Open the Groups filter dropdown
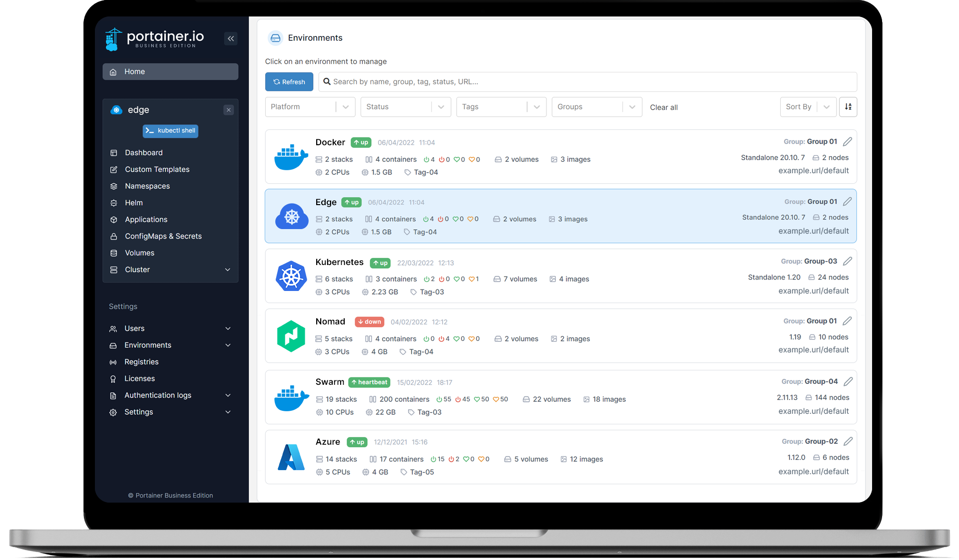Screen dimensions: 959x560 tap(597, 107)
